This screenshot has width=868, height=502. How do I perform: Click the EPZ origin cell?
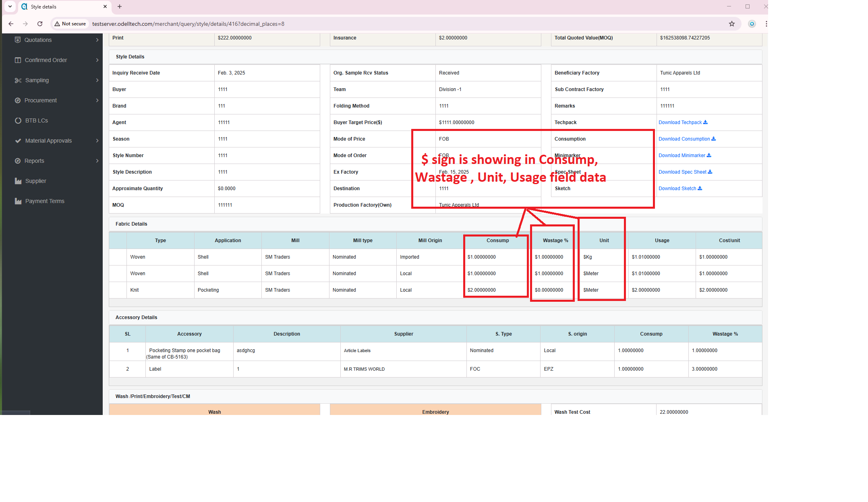(x=577, y=369)
